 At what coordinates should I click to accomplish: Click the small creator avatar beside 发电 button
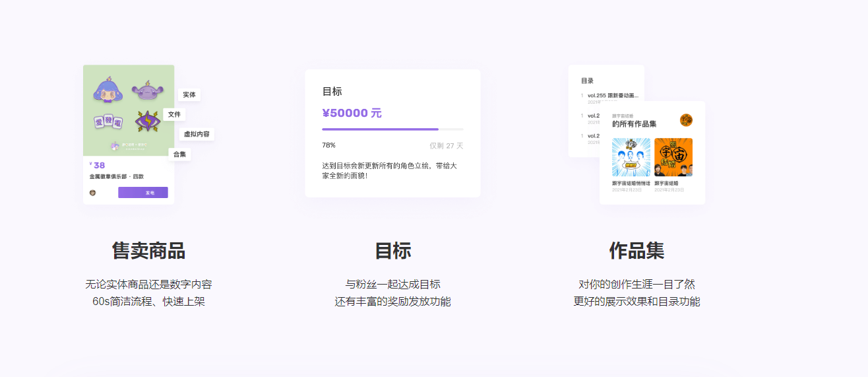(92, 193)
